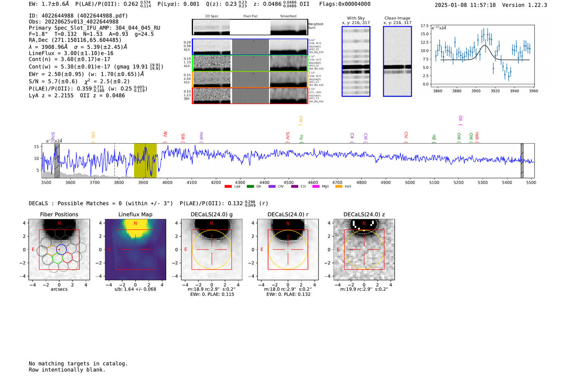Click the Q(z): 0.23 header value

tap(226, 4)
